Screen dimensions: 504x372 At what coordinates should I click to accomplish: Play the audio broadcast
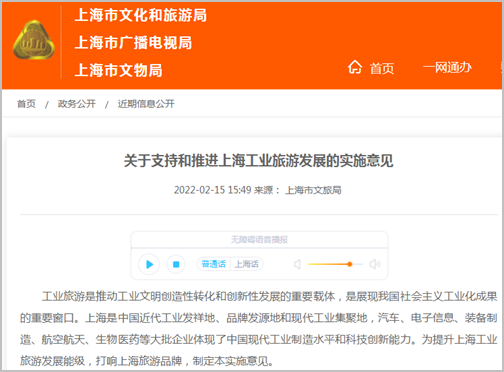point(149,264)
